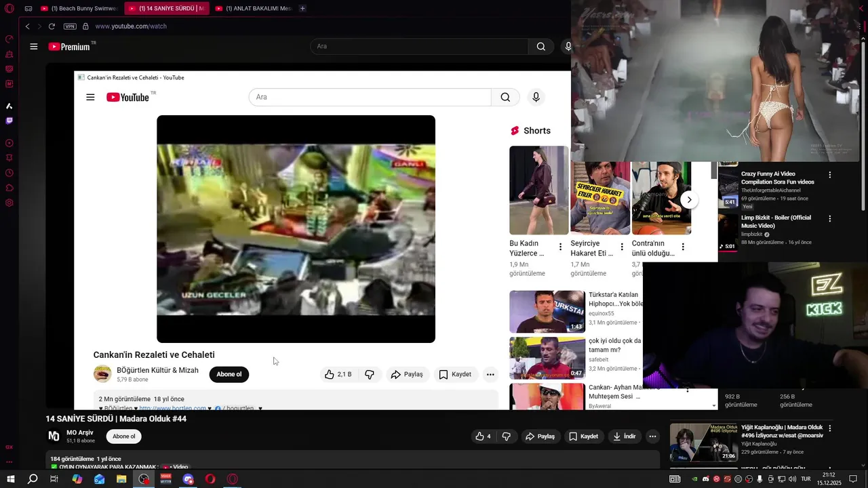
Task: Open History clock icon in sidebar
Action: (x=9, y=173)
